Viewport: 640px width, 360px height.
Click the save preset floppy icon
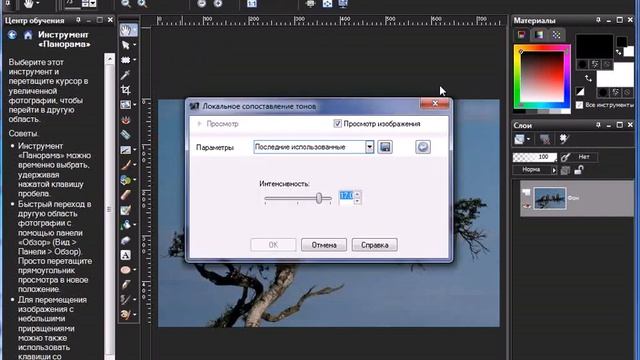coord(385,147)
